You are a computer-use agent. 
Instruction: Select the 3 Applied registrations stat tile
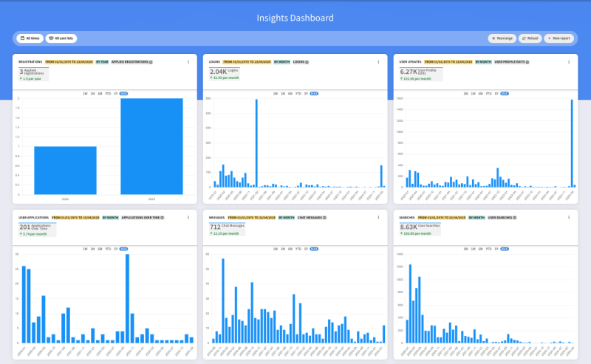33,75
